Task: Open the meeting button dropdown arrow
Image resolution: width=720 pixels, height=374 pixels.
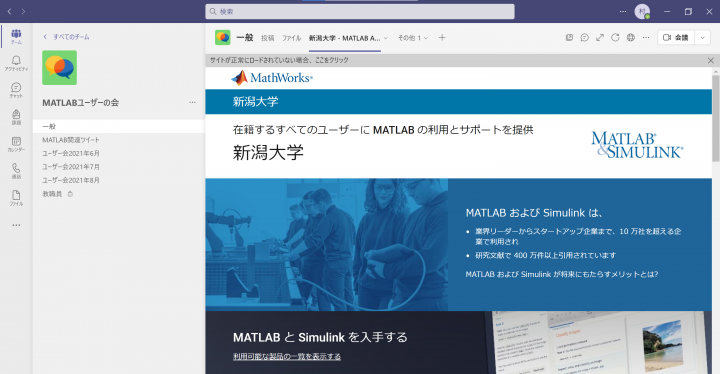Action: coord(702,38)
